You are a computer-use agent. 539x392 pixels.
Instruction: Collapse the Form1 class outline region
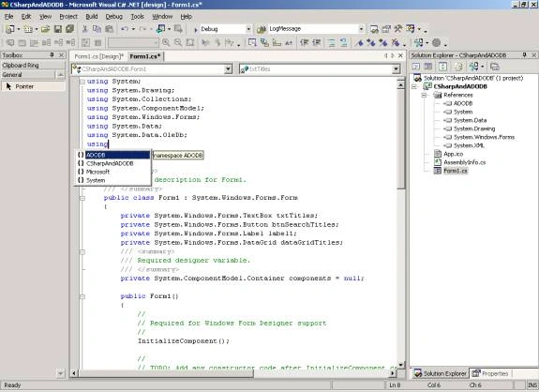pos(82,198)
